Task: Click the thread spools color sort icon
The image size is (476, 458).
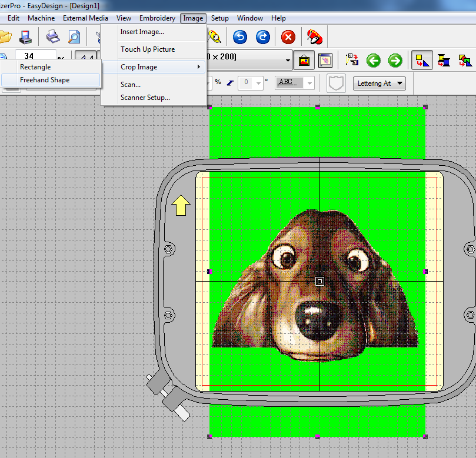Action: pyautogui.click(x=444, y=60)
